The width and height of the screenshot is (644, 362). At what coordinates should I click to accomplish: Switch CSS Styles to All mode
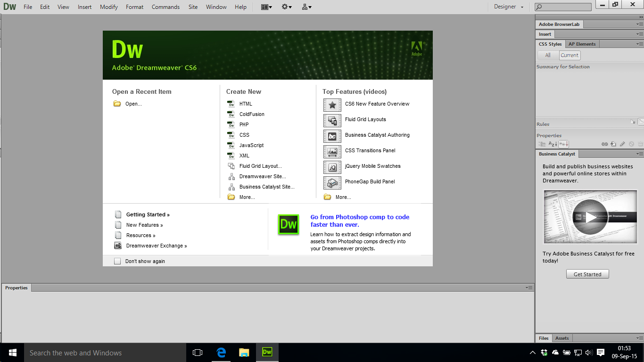(547, 55)
